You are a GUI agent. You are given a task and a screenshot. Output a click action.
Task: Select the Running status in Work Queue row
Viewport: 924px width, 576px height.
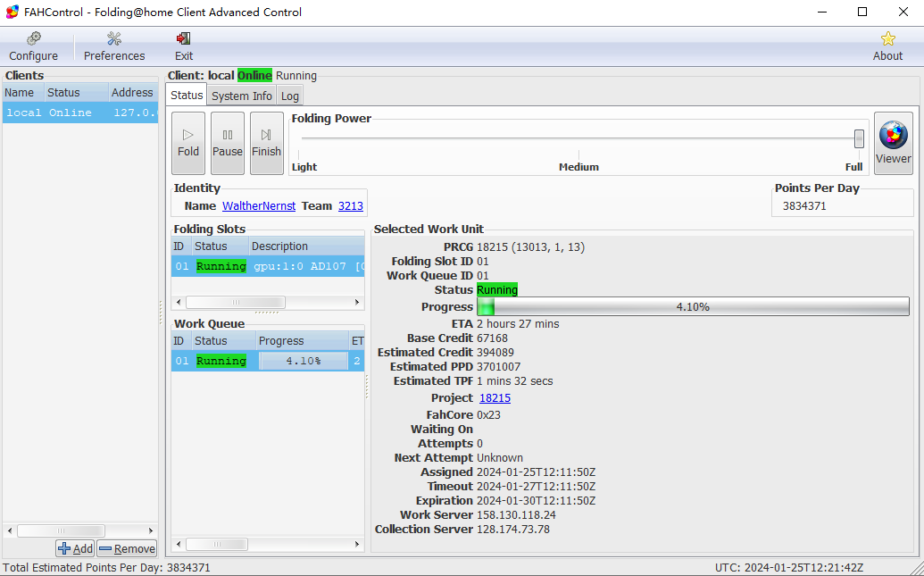[221, 361]
